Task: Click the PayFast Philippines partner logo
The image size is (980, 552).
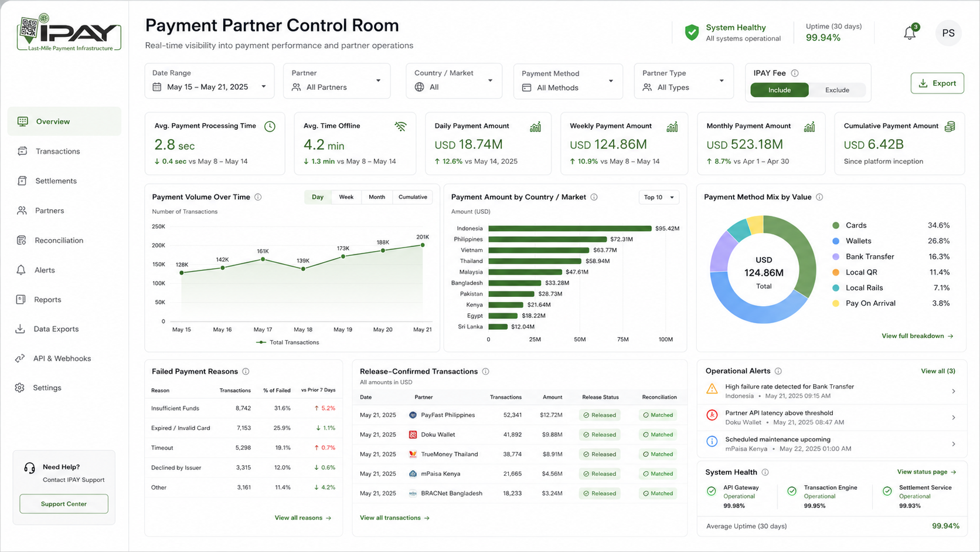Action: 413,415
